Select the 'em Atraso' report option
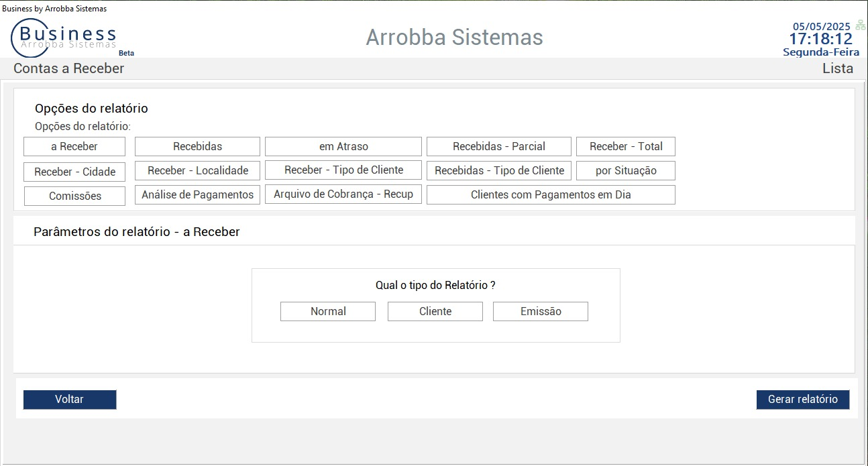868x466 pixels. pyautogui.click(x=343, y=147)
